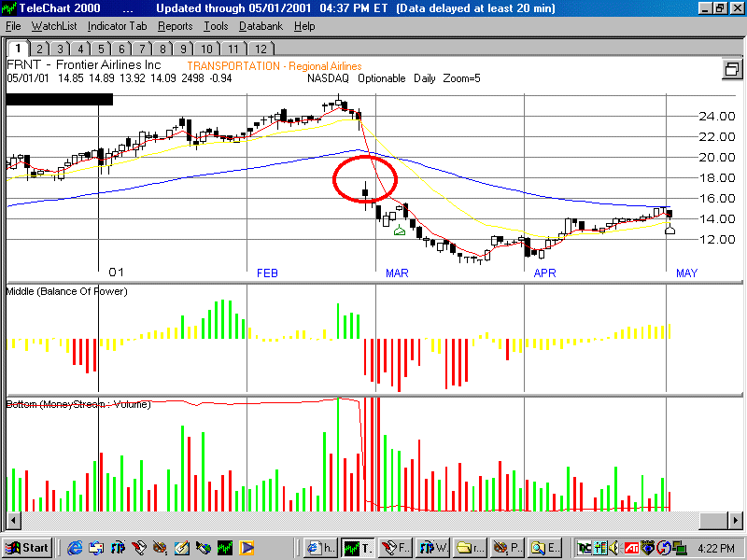Click the green marker below the March candles
This screenshot has width=747, height=560.
pos(400,231)
